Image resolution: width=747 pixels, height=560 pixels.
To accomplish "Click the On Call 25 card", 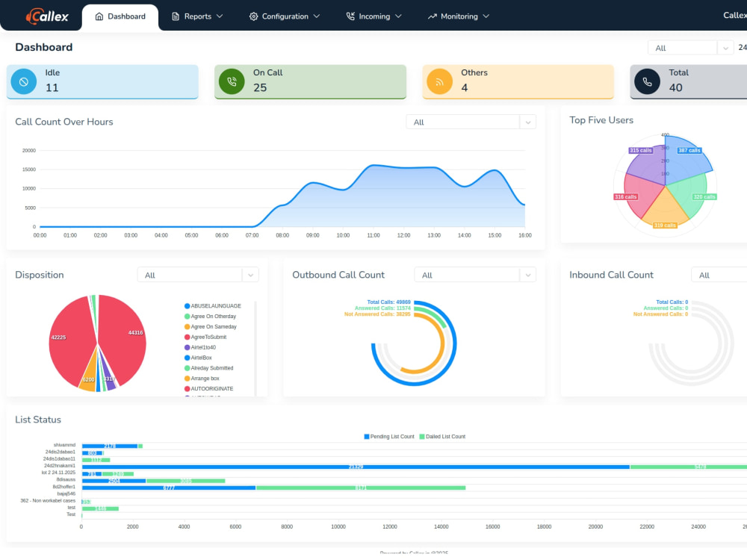I will coord(310,81).
